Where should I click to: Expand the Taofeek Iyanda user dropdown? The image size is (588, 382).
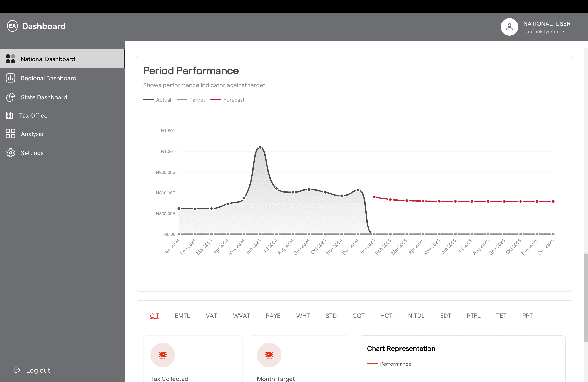tap(543, 32)
